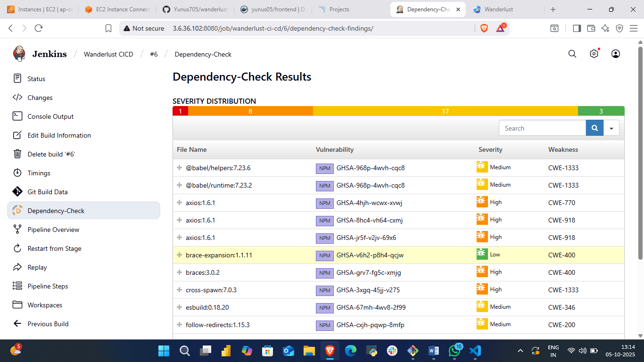Viewport: 644px width, 362px height.
Task: Open Manage Jenkins gear icon
Action: (x=594, y=54)
